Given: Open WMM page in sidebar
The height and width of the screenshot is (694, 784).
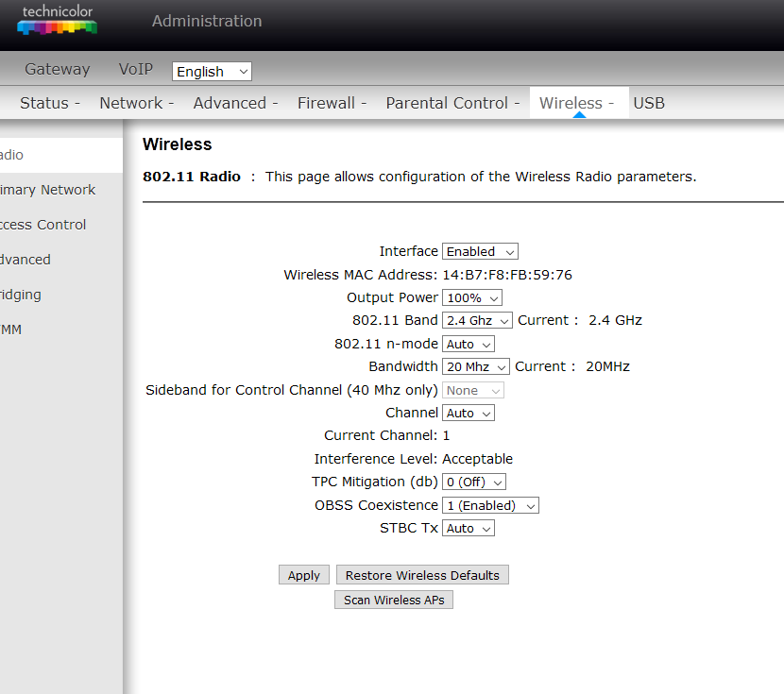Looking at the screenshot, I should click(x=10, y=330).
